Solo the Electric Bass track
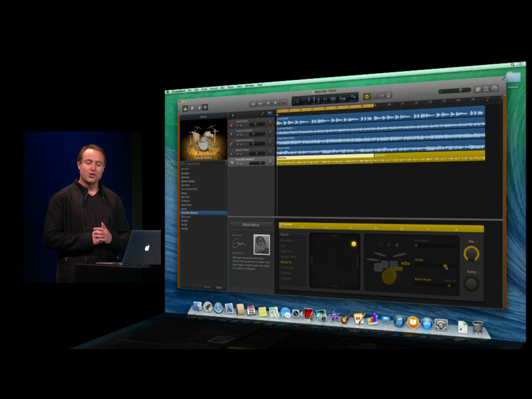 [x=241, y=154]
